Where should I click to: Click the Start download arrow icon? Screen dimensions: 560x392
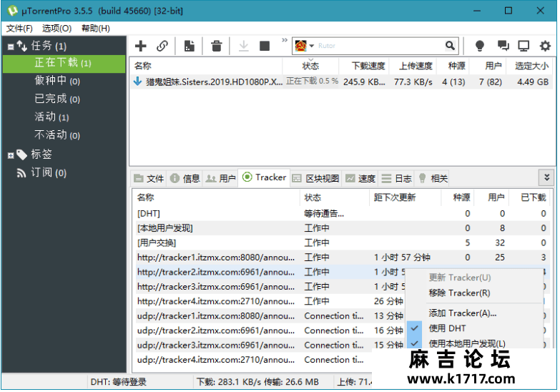pyautogui.click(x=244, y=46)
